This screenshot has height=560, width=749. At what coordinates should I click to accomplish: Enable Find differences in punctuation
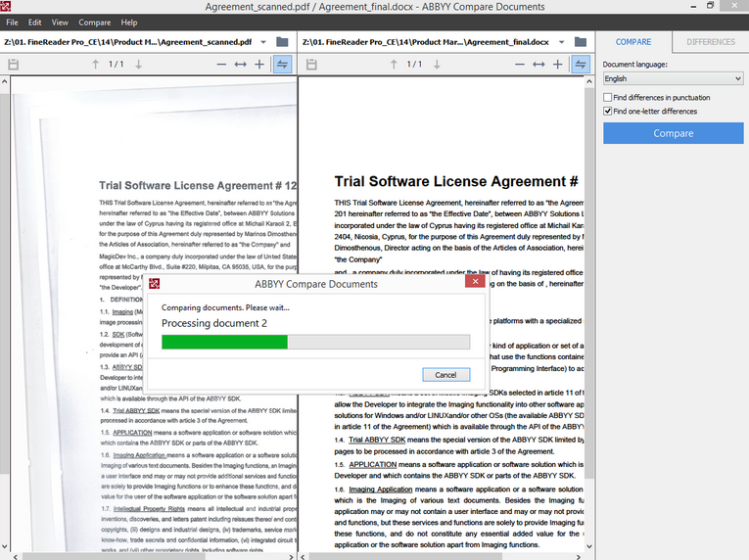point(608,98)
